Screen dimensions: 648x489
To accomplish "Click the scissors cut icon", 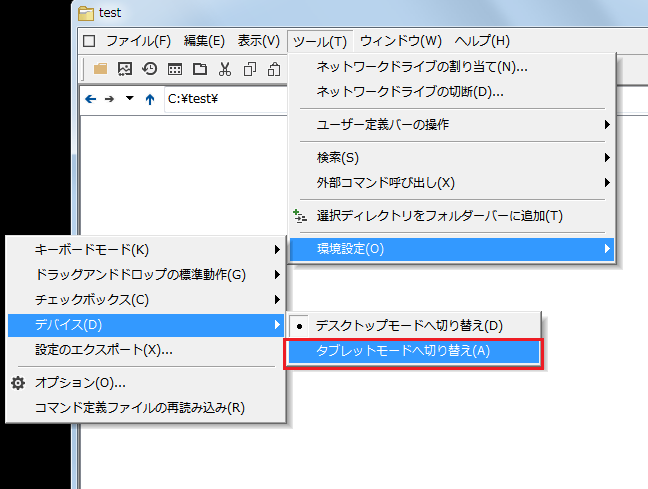I will pos(224,69).
